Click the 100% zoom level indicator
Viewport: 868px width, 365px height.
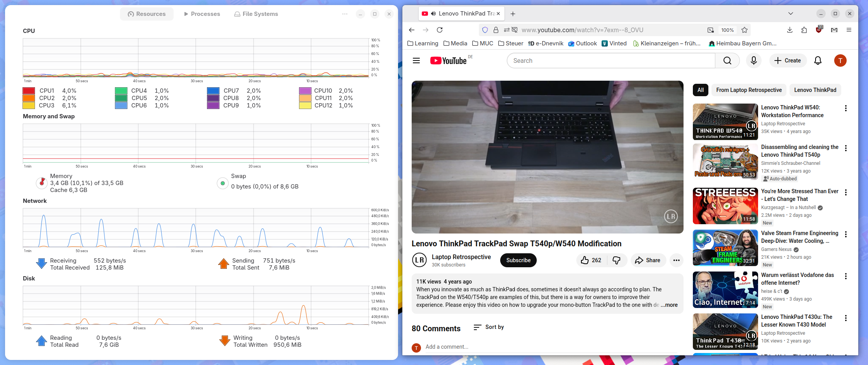click(x=727, y=30)
